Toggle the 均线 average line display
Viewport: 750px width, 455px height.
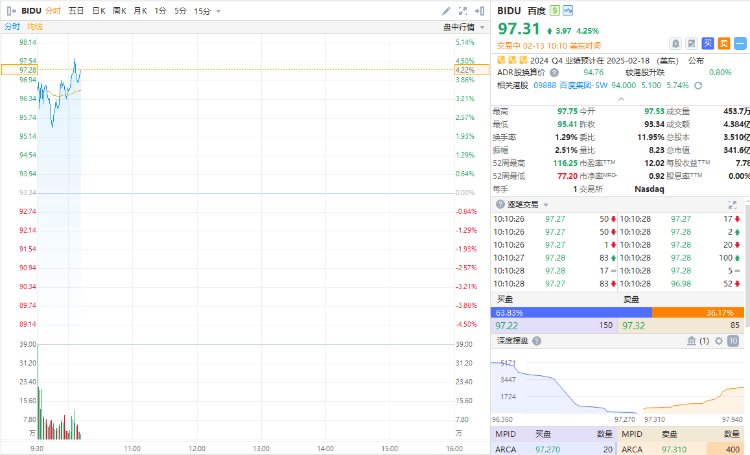35,26
